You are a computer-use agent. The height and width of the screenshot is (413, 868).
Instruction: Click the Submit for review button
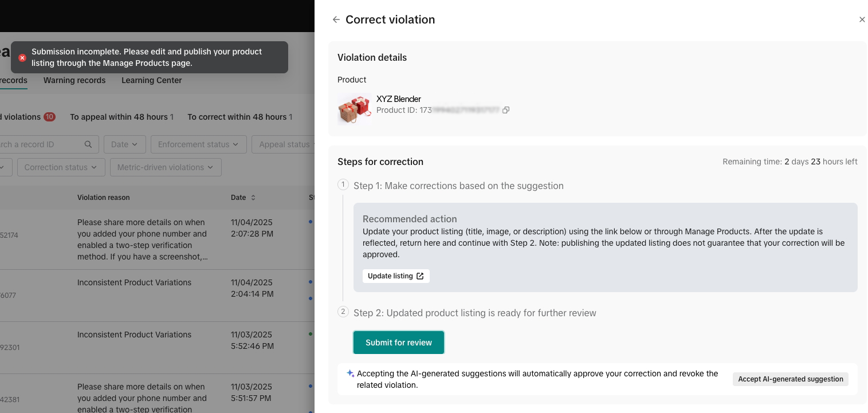pos(399,343)
